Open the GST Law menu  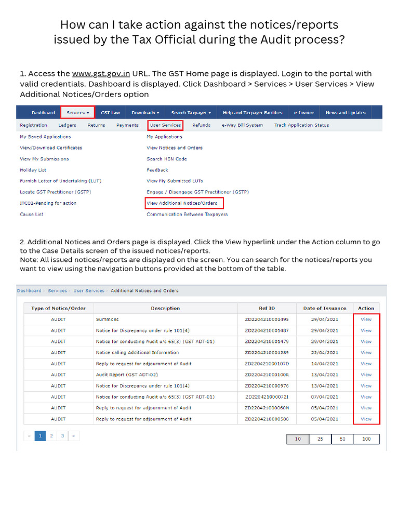[x=110, y=113]
